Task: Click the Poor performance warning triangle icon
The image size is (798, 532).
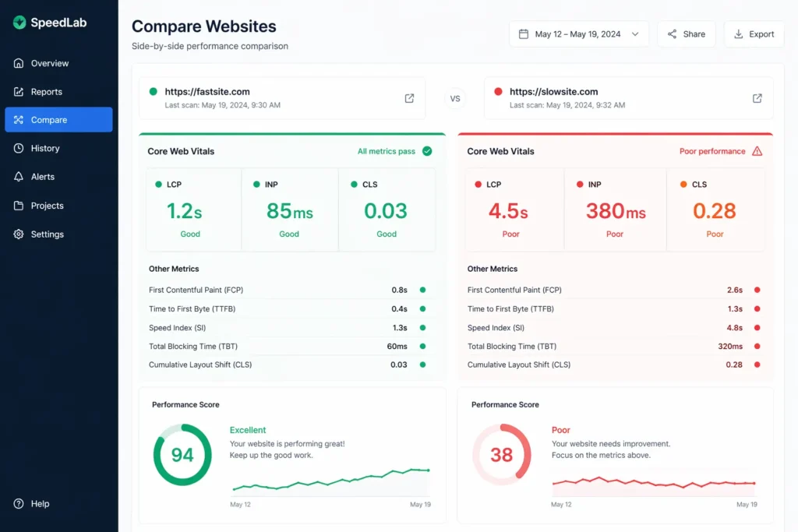Action: 757,151
